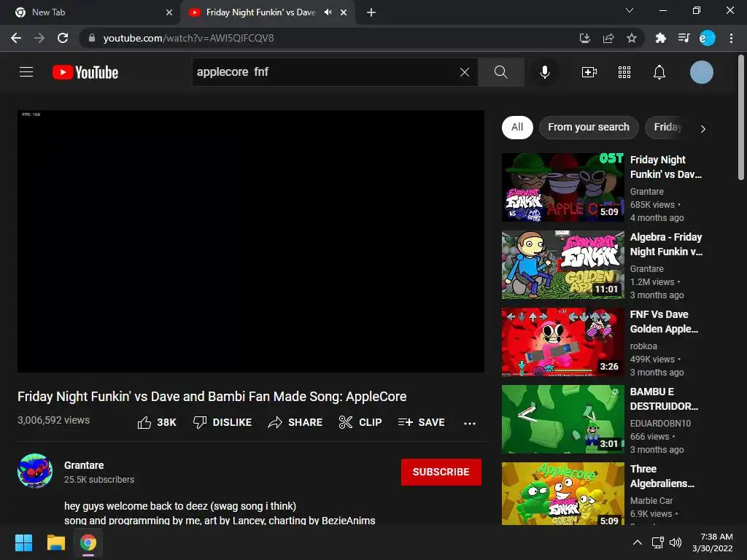Open the three-dot more actions menu
747x560 pixels.
click(x=470, y=423)
